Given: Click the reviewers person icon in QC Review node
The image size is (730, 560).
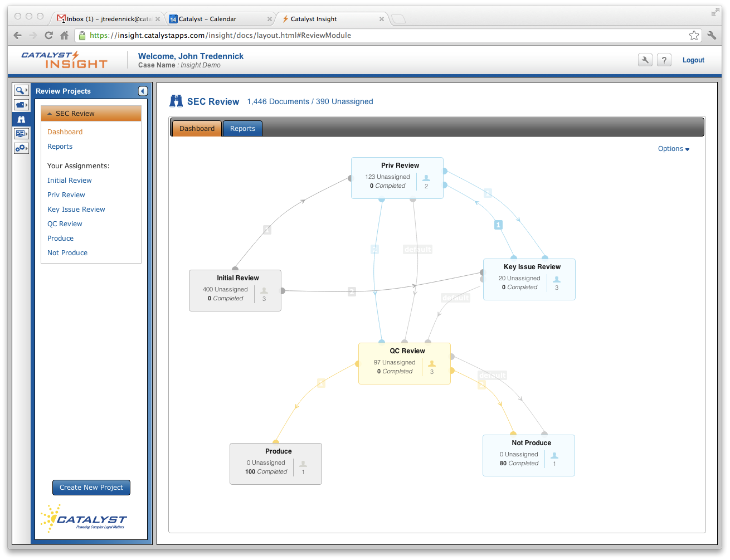Looking at the screenshot, I should pos(432,364).
